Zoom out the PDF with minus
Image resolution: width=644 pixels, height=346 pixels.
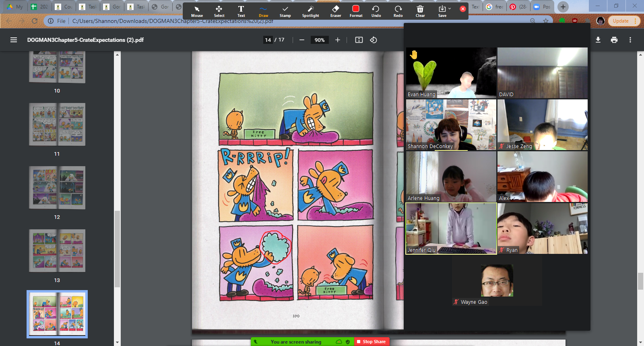pos(302,40)
